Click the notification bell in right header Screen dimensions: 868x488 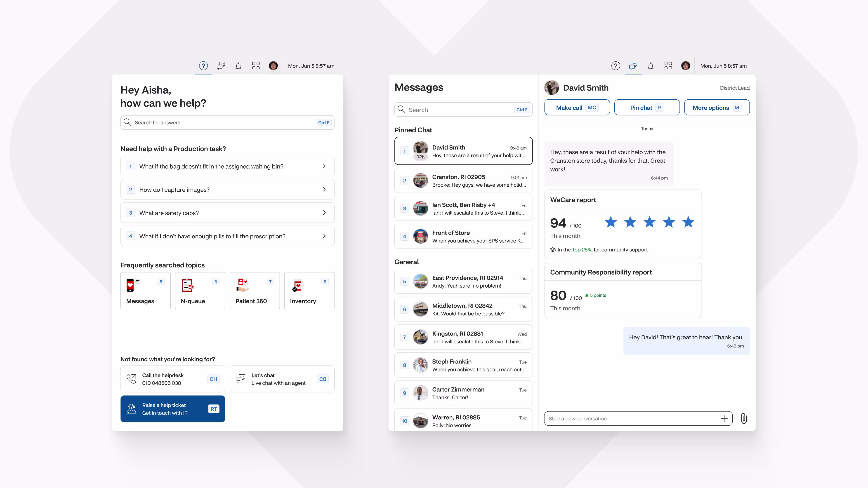coord(650,66)
